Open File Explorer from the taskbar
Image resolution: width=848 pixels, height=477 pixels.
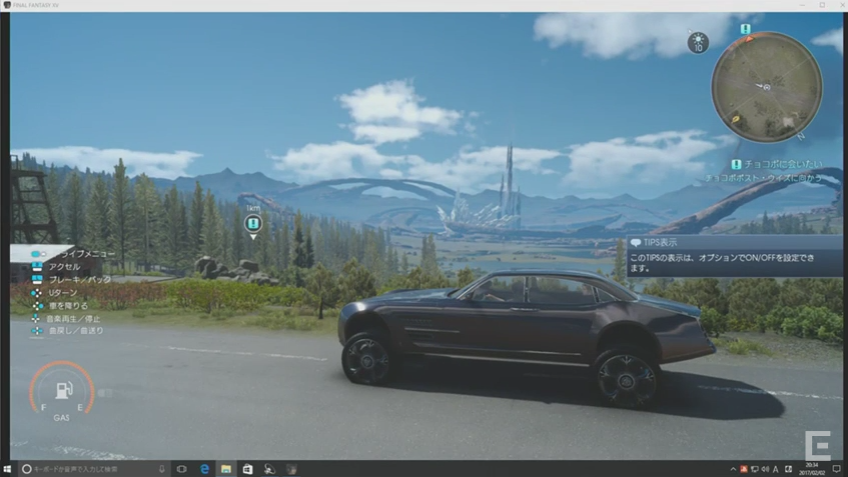(226, 469)
